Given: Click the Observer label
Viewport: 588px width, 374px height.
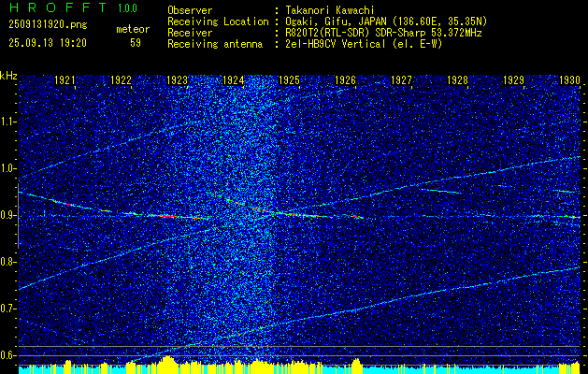Looking at the screenshot, I should click(190, 10).
